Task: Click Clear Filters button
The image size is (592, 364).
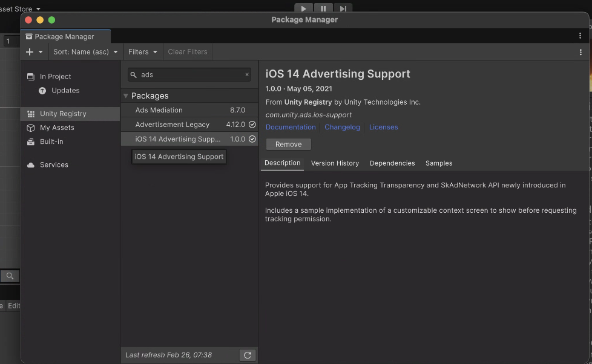Action: [188, 52]
